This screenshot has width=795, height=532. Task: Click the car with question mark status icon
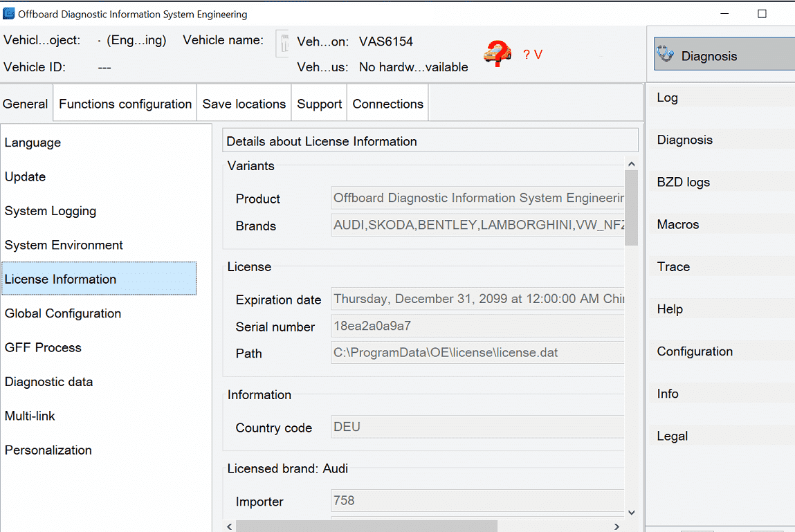(x=497, y=54)
